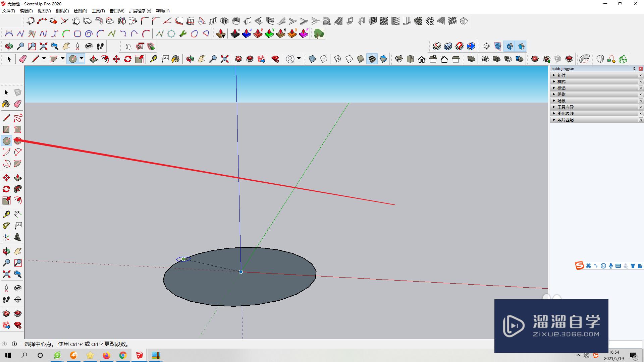Select the Position Camera tool in camera toolbar
Viewport: 644px width, 362px height.
(77, 46)
